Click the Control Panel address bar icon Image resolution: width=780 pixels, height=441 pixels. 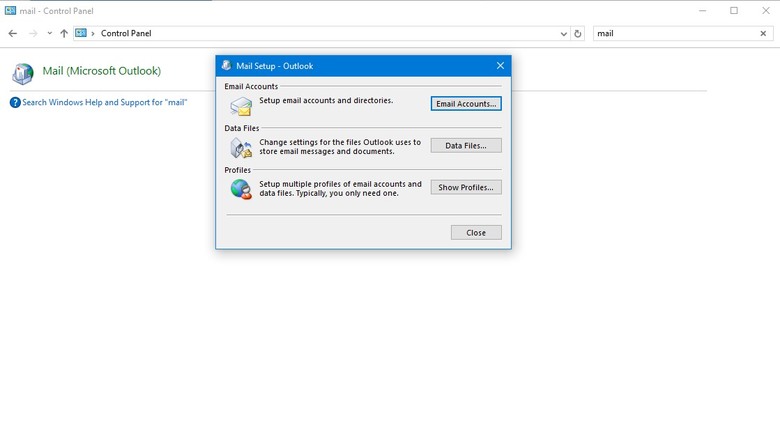tap(81, 33)
